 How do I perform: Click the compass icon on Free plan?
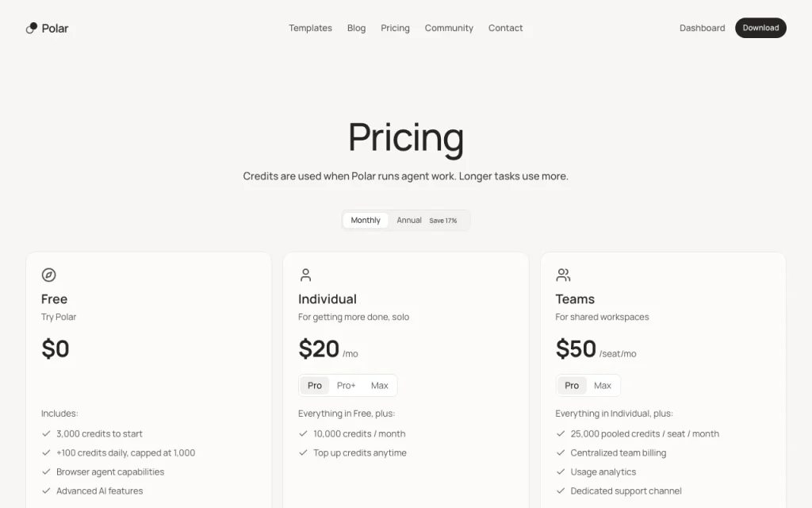(x=48, y=275)
